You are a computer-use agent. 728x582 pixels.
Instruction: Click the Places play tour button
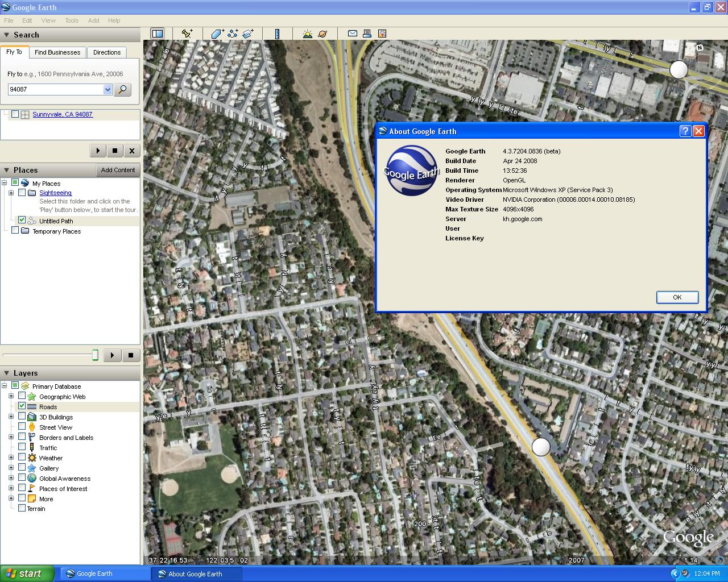[113, 355]
